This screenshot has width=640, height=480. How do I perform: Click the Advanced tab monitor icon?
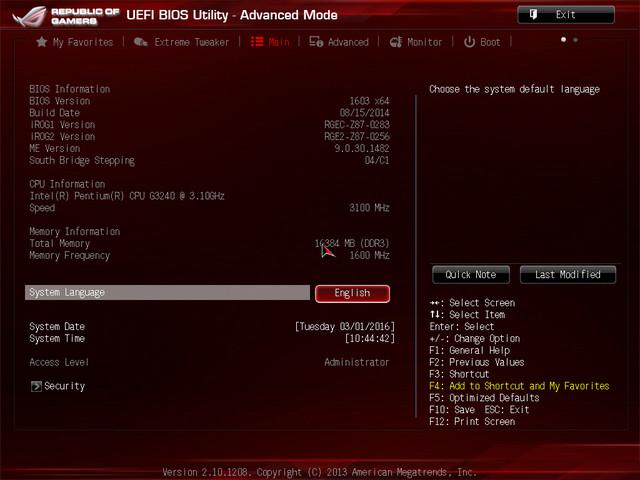pos(316,42)
